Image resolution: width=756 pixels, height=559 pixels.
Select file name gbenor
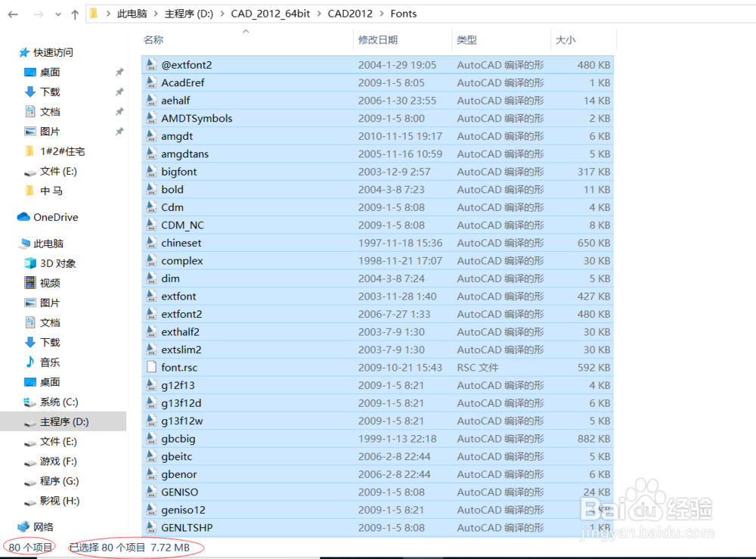pyautogui.click(x=179, y=474)
